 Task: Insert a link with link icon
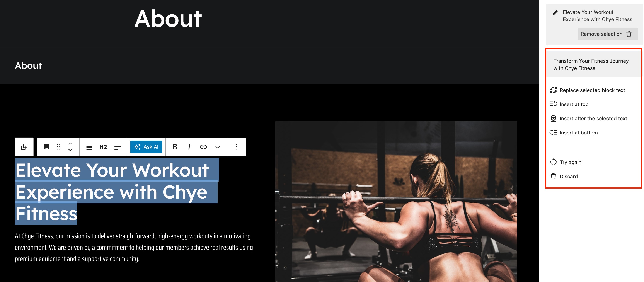[x=203, y=147]
